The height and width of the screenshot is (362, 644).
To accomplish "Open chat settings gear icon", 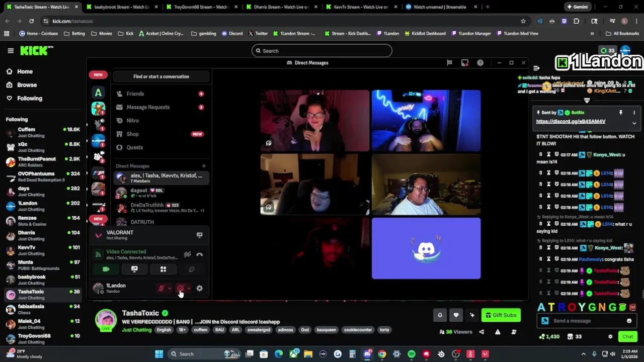I will 610,337.
